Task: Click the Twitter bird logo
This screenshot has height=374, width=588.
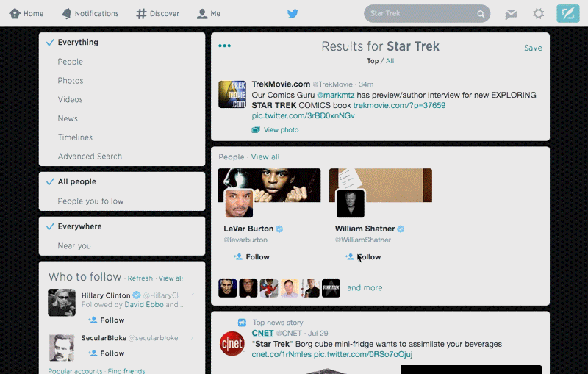Action: tap(293, 13)
